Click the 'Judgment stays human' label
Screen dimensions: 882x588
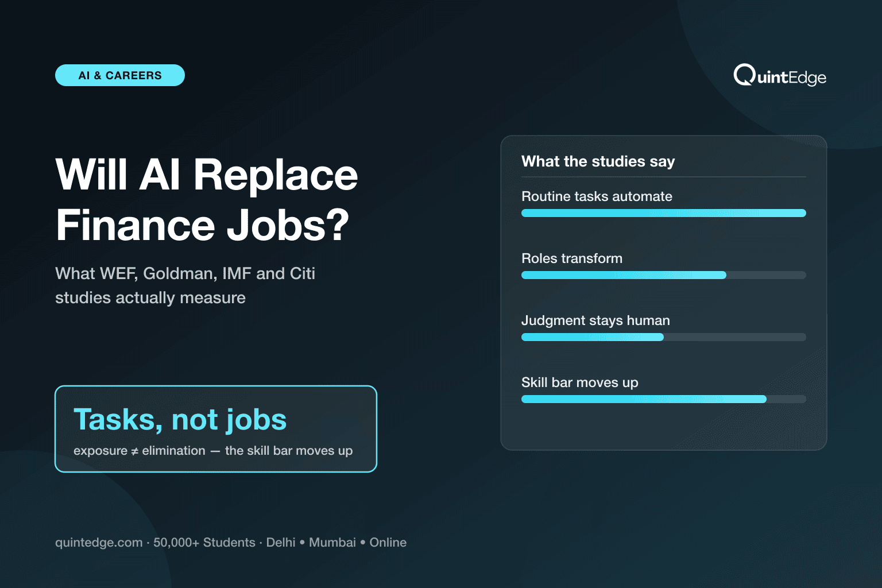coord(595,320)
